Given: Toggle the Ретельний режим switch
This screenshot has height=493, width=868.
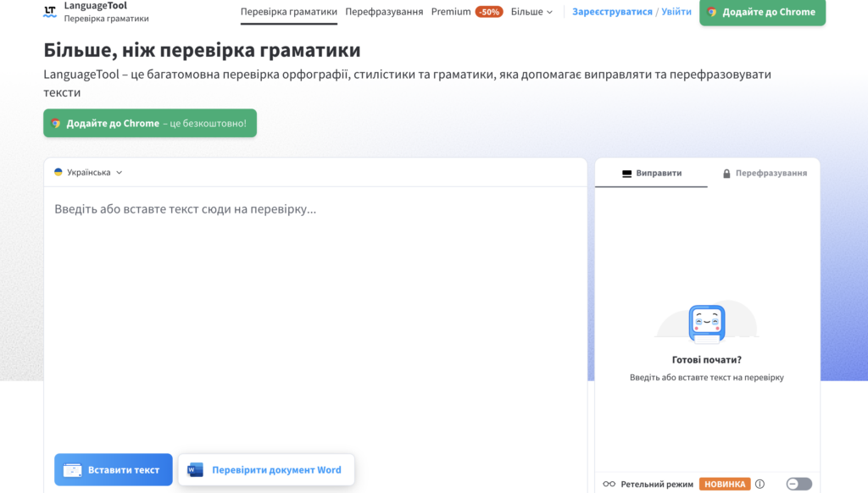Looking at the screenshot, I should (798, 485).
